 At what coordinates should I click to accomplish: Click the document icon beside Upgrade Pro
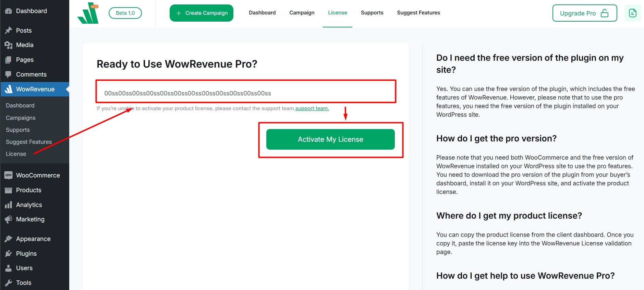coord(632,13)
